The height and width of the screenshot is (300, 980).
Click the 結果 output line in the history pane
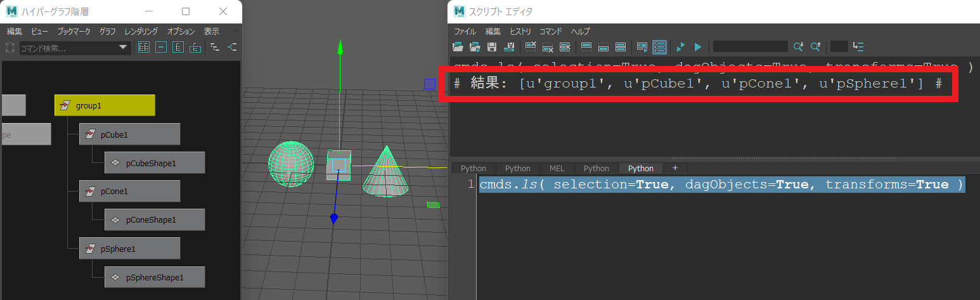coord(698,84)
